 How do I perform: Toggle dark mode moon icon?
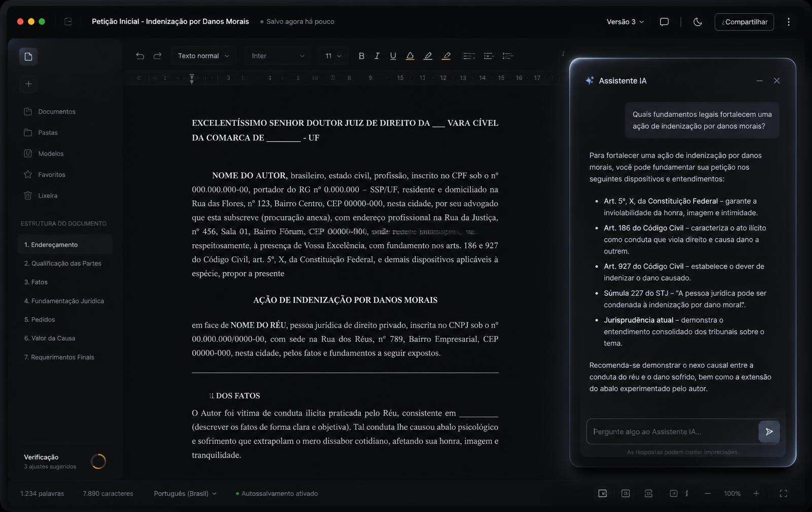click(698, 22)
